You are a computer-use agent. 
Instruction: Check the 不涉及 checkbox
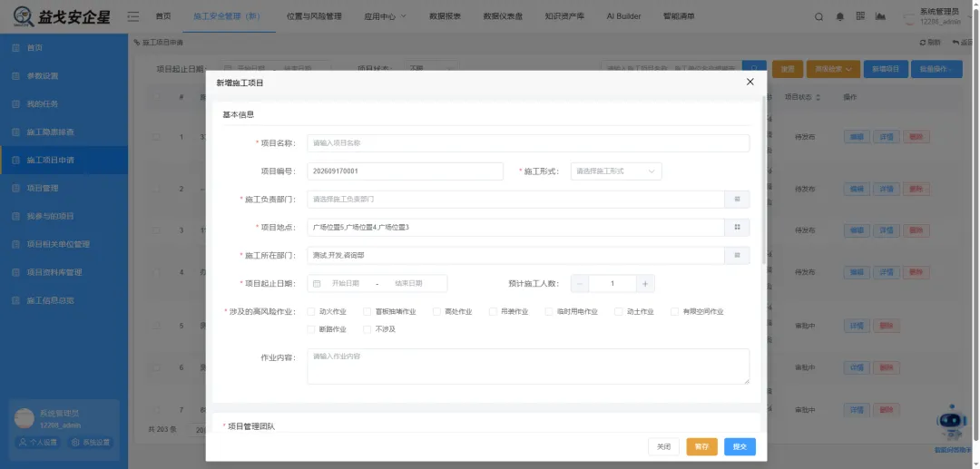(367, 329)
